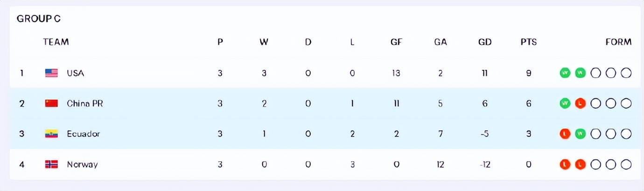Select the Norway team name
This screenshot has height=191, width=644.
(83, 165)
